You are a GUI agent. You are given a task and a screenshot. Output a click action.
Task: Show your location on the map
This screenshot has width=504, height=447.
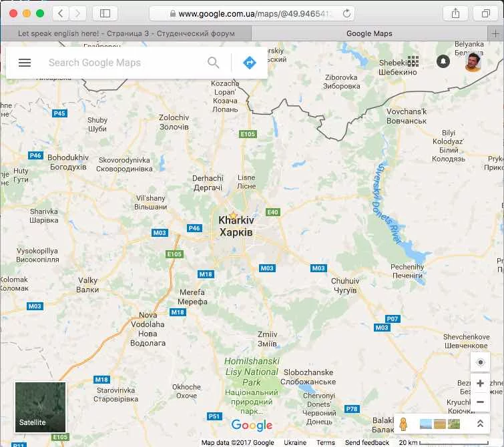(480, 362)
